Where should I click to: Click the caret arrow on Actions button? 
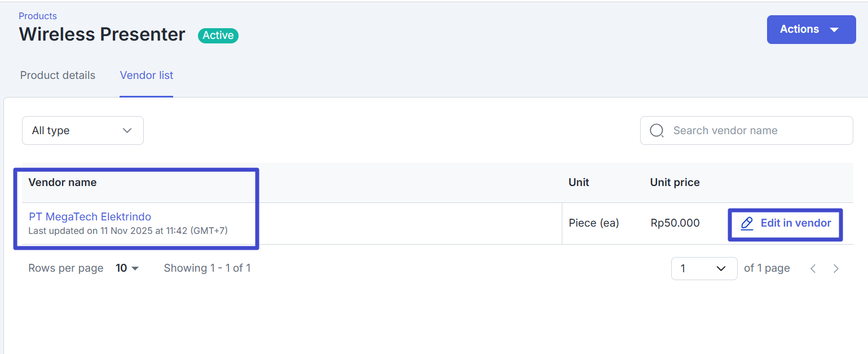[835, 30]
